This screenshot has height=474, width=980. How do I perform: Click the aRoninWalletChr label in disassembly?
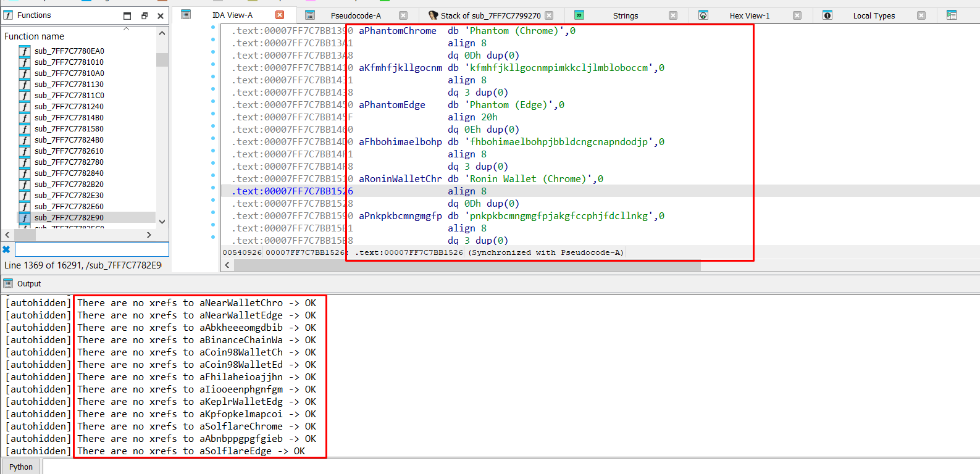click(400, 179)
